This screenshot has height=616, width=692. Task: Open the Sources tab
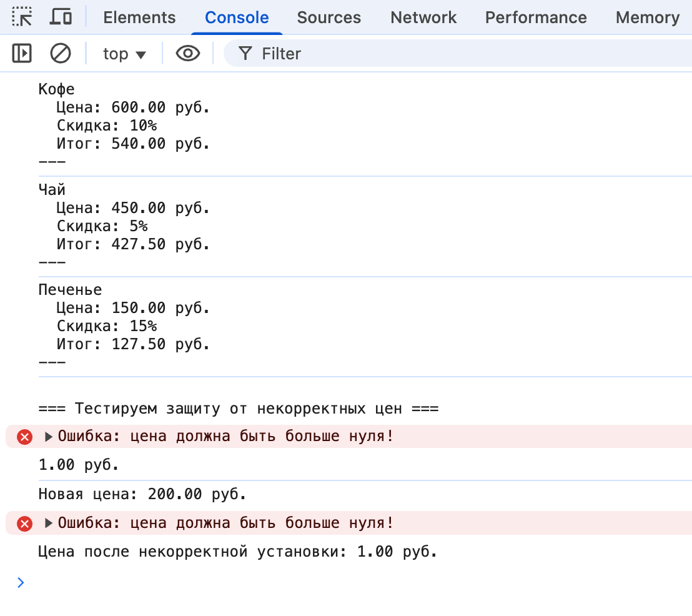pyautogui.click(x=329, y=17)
